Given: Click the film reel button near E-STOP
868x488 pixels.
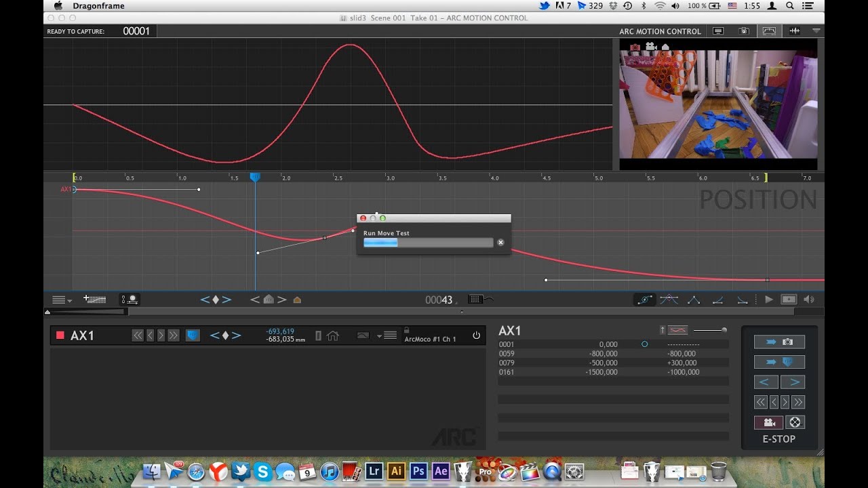Looking at the screenshot, I should click(795, 422).
